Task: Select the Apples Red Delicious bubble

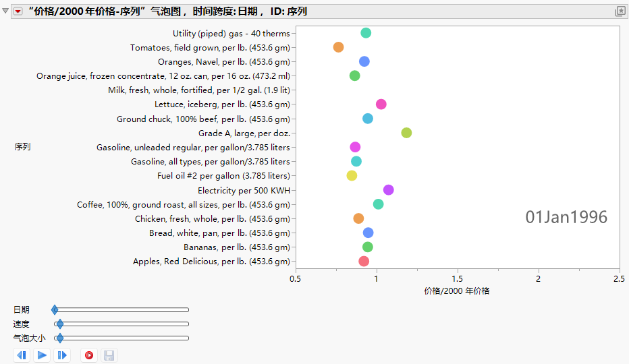Action: pyautogui.click(x=364, y=262)
